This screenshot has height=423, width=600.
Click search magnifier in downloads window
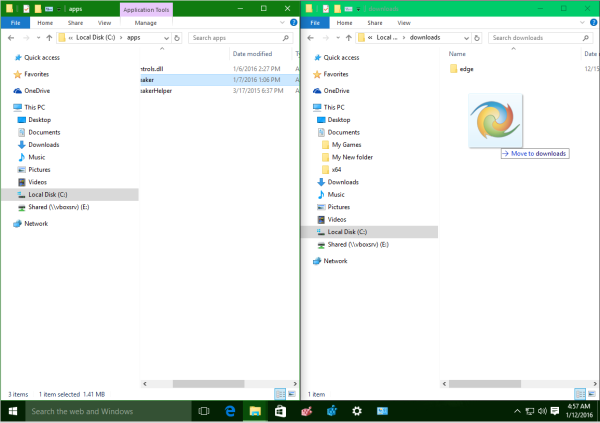pyautogui.click(x=585, y=38)
